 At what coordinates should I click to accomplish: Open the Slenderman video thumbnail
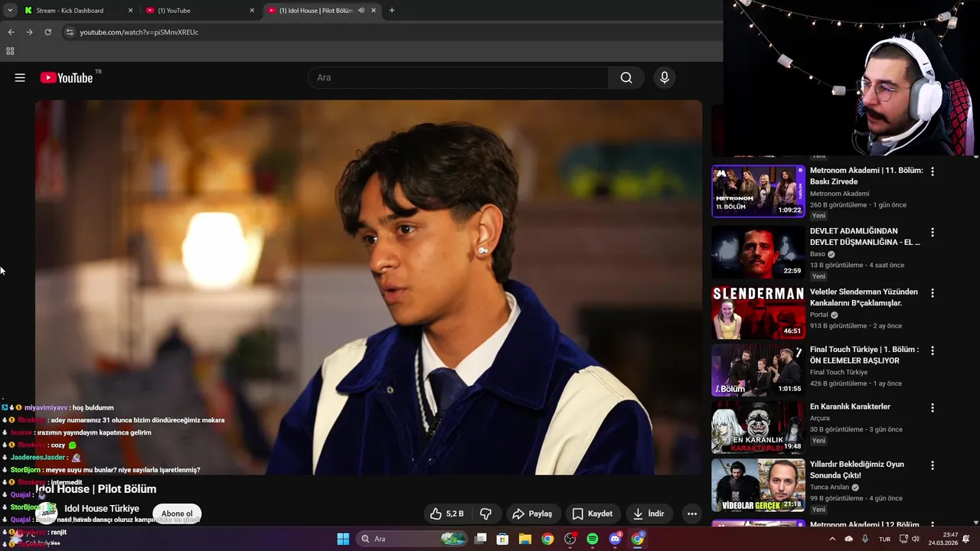758,313
